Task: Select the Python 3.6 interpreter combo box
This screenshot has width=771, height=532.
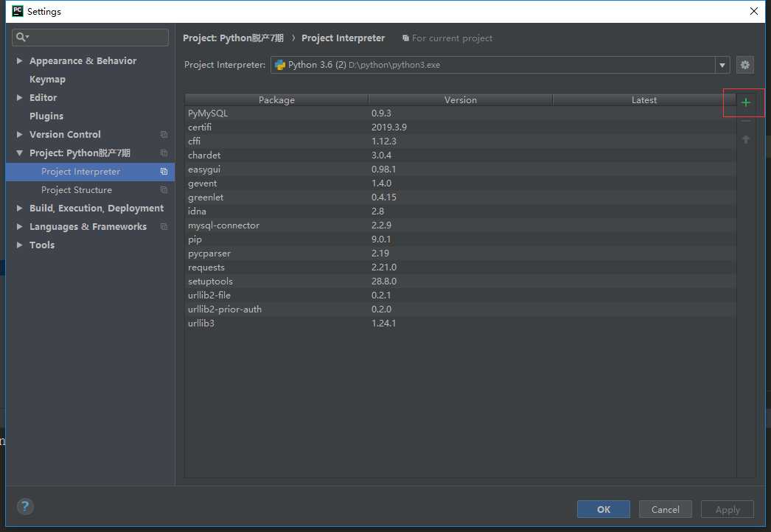Action: pyautogui.click(x=500, y=65)
